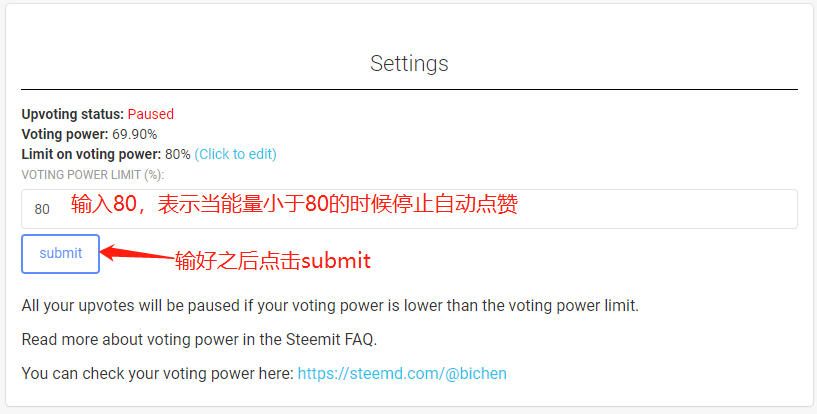Image resolution: width=817 pixels, height=414 pixels.
Task: Open the steemd.com/@bichen link
Action: [x=402, y=373]
